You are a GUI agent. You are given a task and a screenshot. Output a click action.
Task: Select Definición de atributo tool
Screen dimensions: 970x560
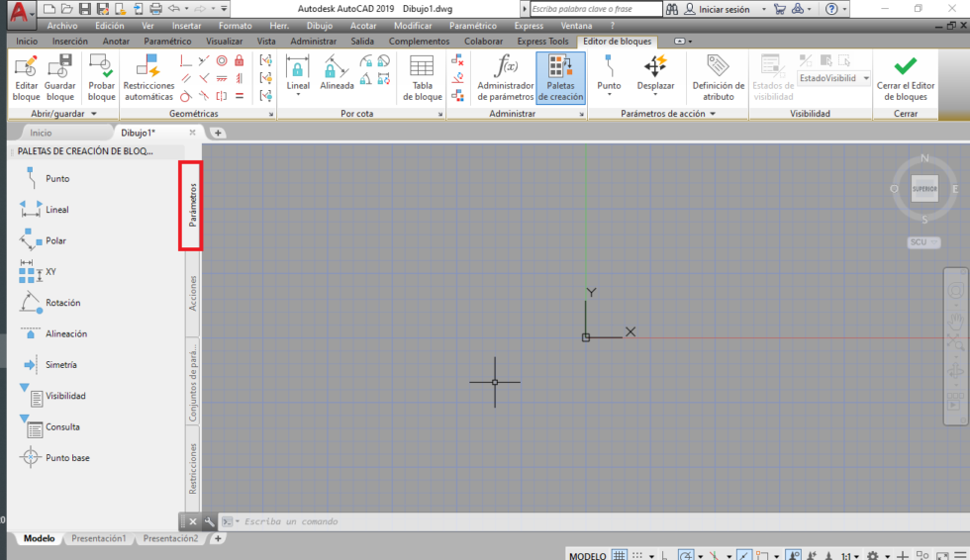point(718,77)
